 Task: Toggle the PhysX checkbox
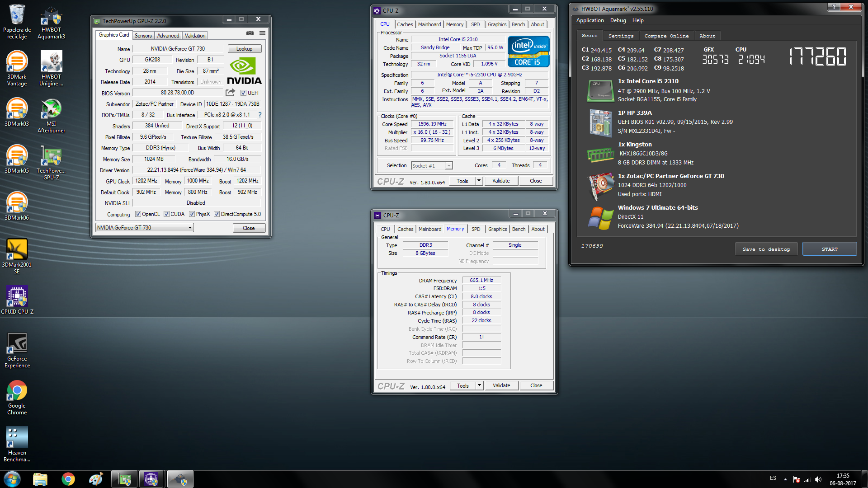tap(192, 214)
